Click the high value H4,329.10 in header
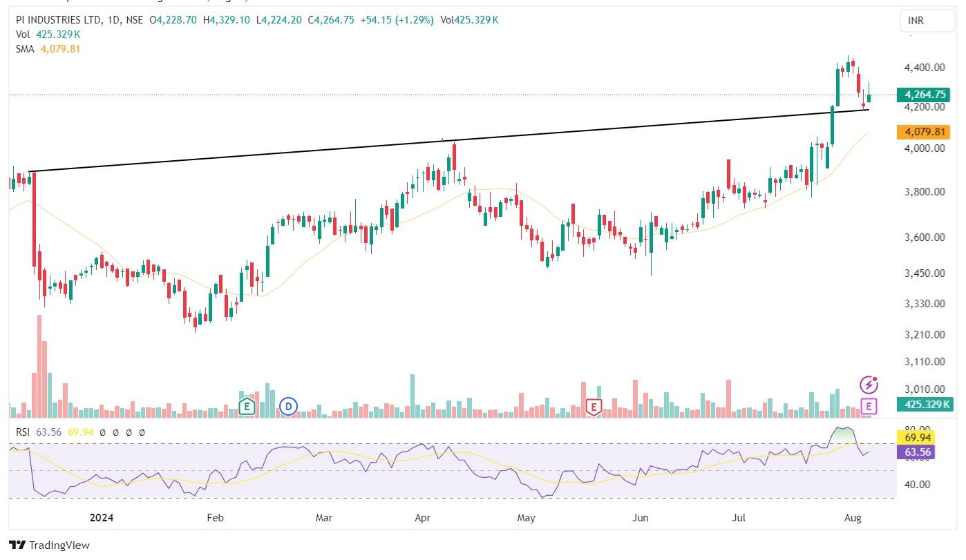The width and height of the screenshot is (966, 560). 226,21
